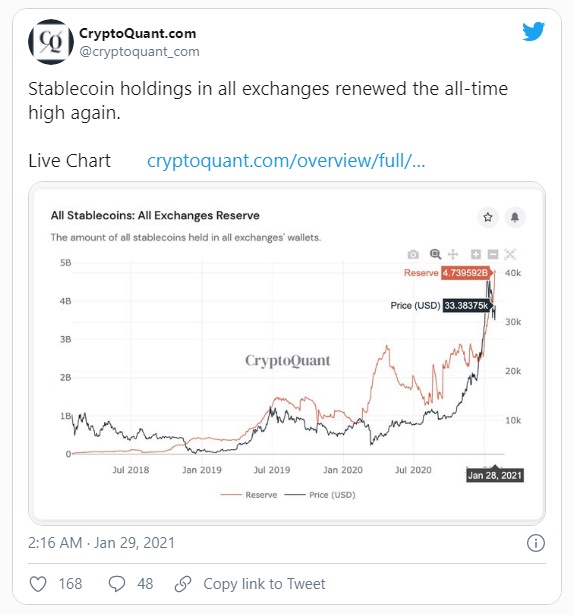Click the Jan 28, 2021 date marker
The height and width of the screenshot is (615, 574).
tap(495, 475)
